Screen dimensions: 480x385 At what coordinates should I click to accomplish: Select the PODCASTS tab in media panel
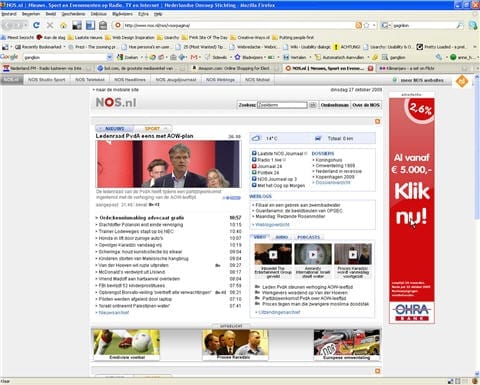pyautogui.click(x=309, y=237)
